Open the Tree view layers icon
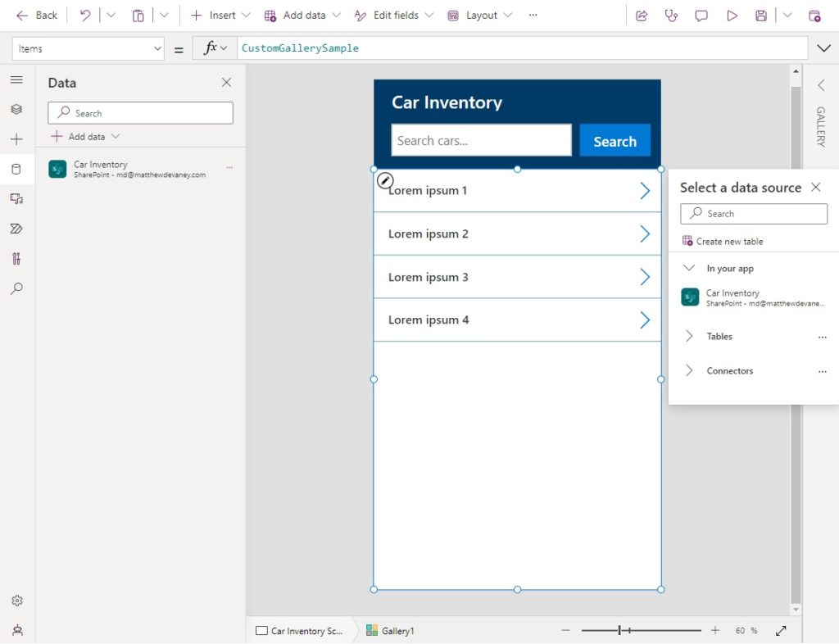The width and height of the screenshot is (839, 644). coord(16,109)
